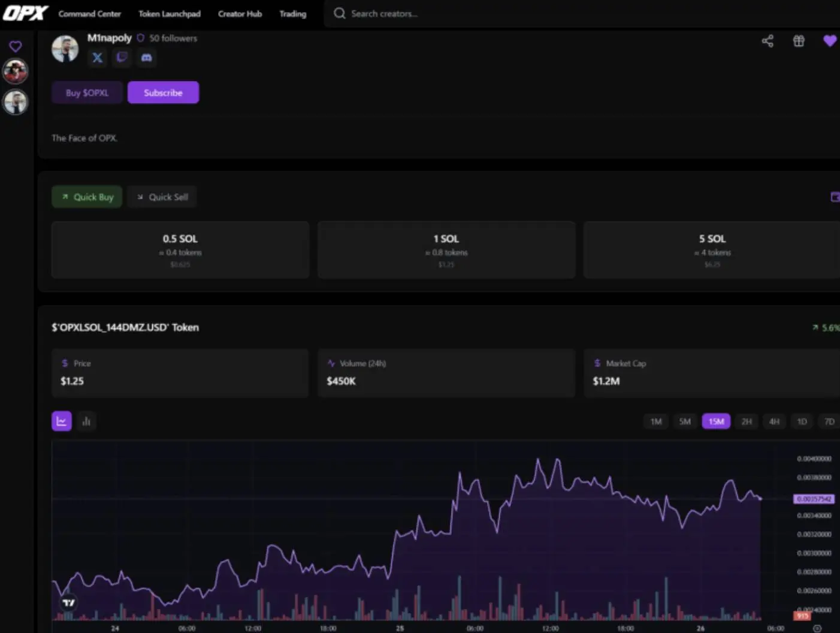Open M1napoly's X profile
This screenshot has width=840, height=633.
97,58
